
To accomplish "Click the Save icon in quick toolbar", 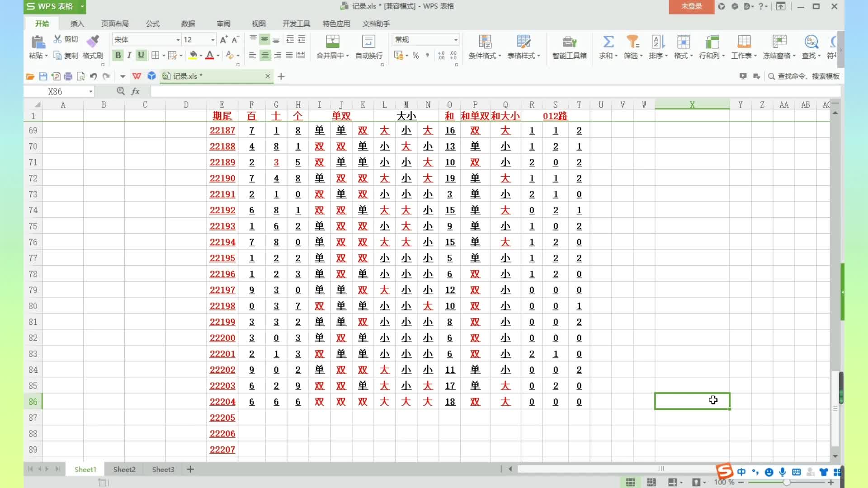I will [43, 76].
